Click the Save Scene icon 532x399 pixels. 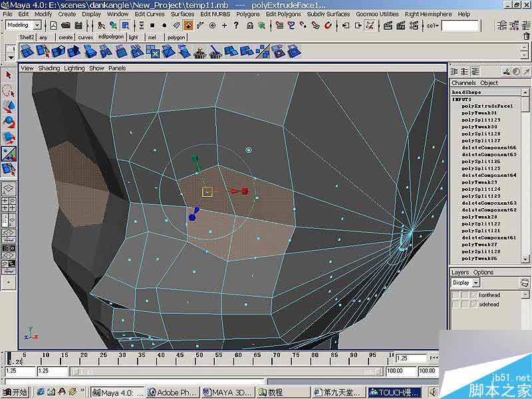(x=78, y=25)
